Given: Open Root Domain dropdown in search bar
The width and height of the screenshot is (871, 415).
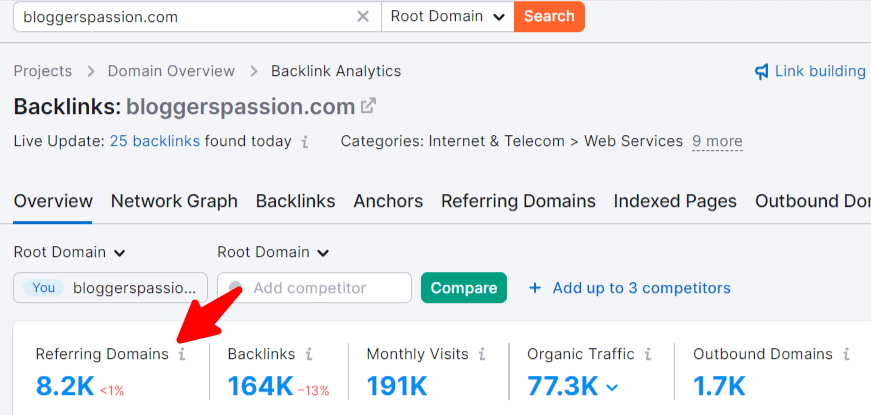Looking at the screenshot, I should coord(447,16).
